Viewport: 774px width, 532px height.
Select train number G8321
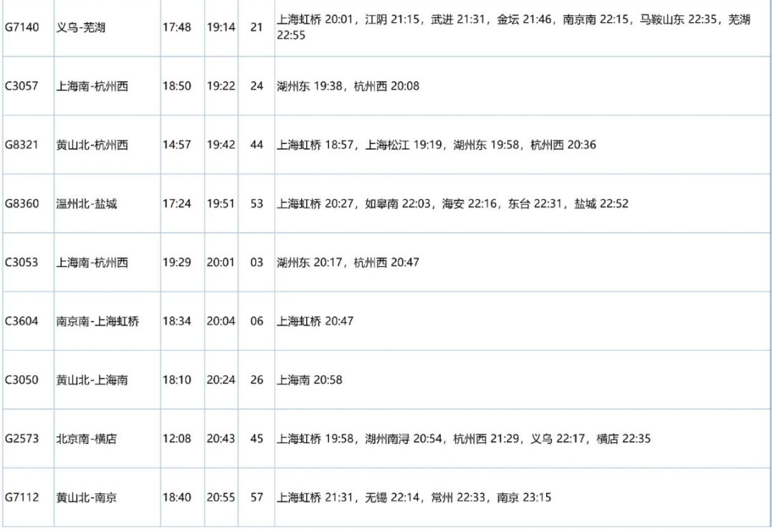tap(21, 145)
